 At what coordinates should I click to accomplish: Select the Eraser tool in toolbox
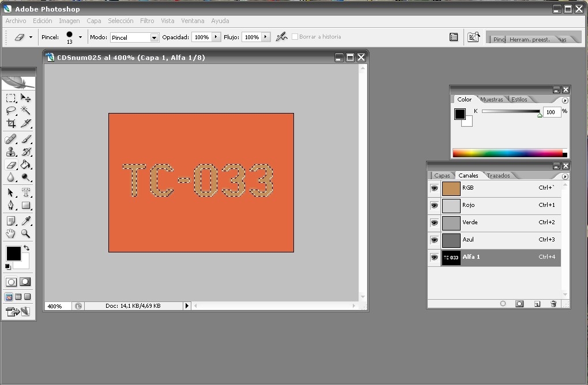point(11,165)
